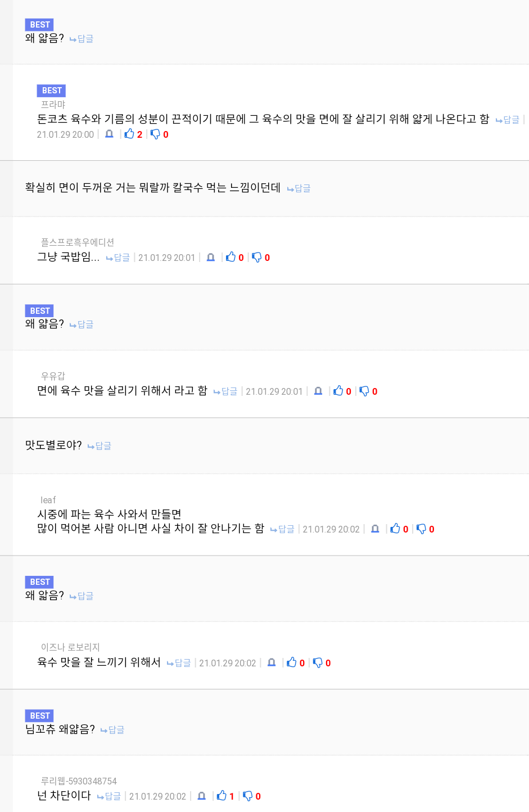Dislike 프라먀's comment with thumbs down
529x812 pixels.
(156, 134)
